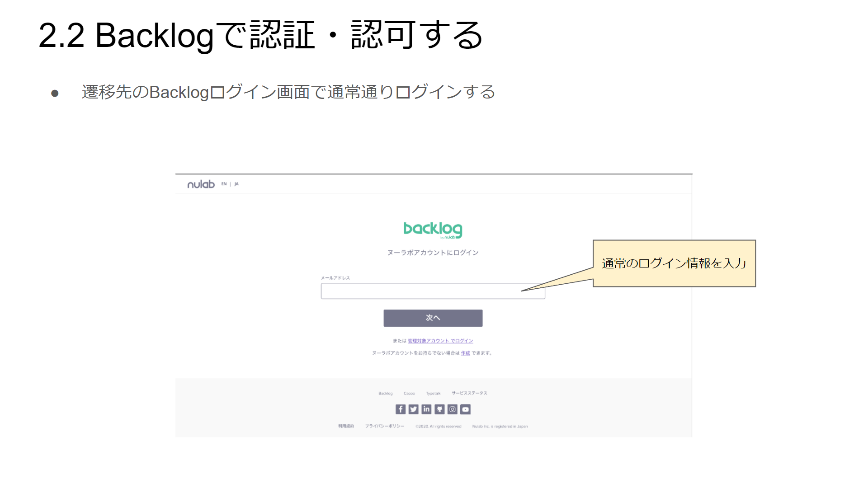Open the 利用規約 link
The width and height of the screenshot is (868, 488).
tap(346, 426)
